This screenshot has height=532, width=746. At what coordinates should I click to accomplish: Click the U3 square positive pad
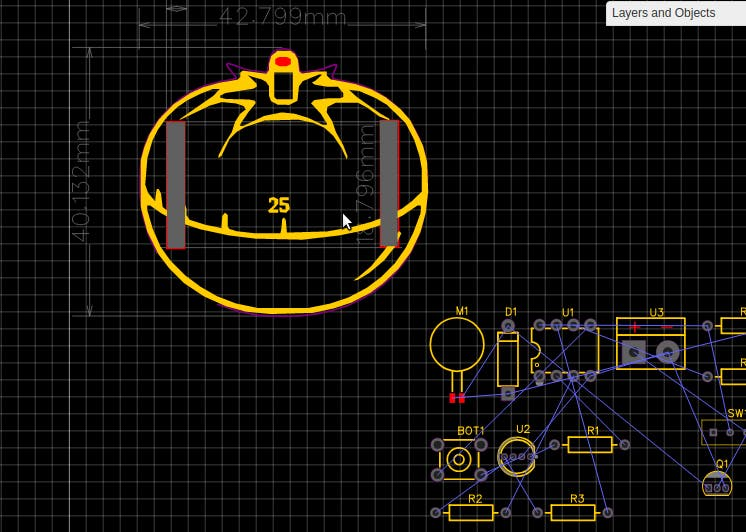634,353
